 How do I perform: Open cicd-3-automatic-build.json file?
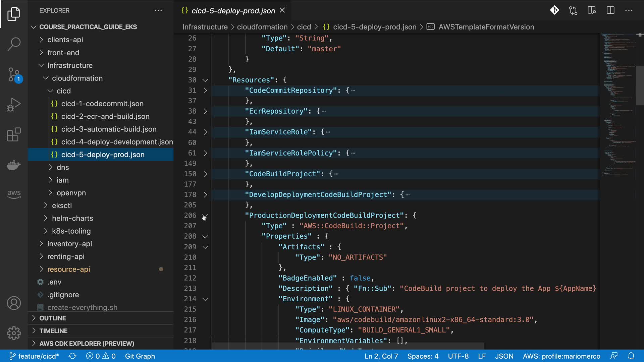[x=109, y=129]
